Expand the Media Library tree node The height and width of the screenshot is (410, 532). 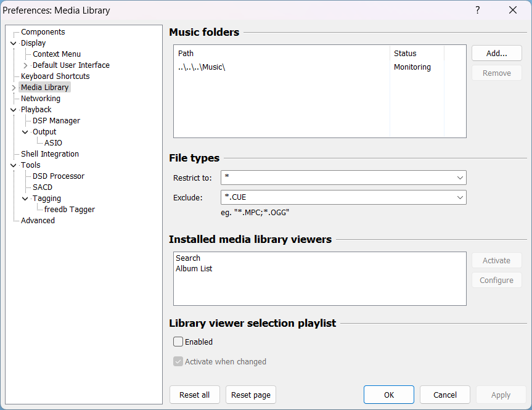click(14, 88)
